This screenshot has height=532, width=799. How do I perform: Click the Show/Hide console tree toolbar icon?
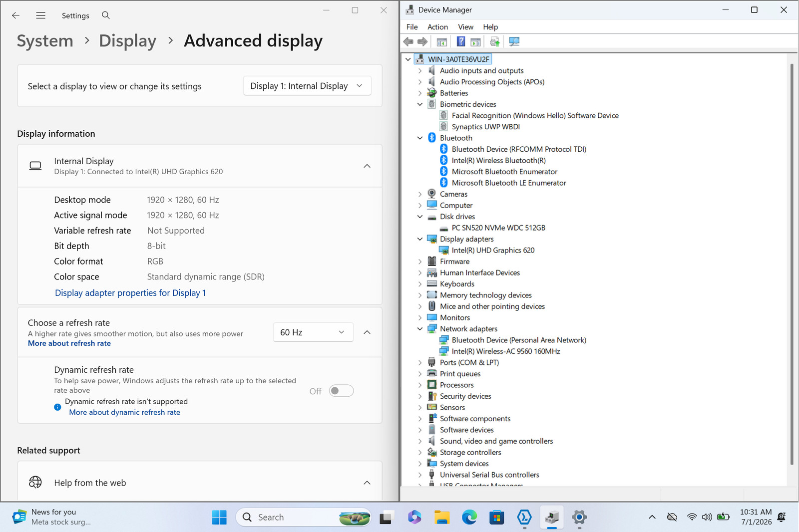441,42
